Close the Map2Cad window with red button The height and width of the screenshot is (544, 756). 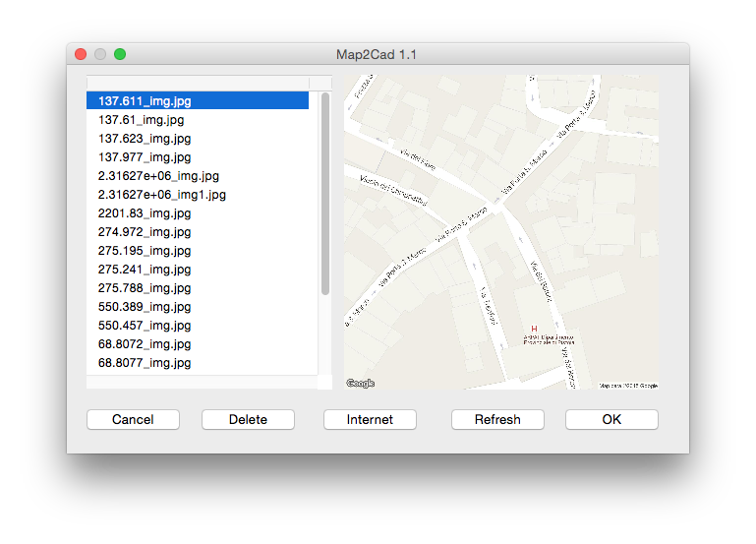coord(81,54)
